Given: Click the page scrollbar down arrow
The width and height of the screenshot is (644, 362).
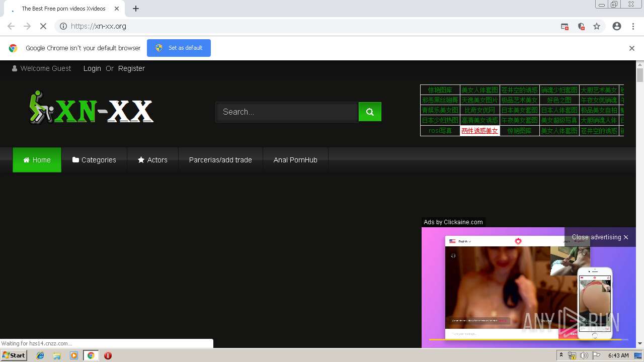Looking at the screenshot, I should [640, 343].
